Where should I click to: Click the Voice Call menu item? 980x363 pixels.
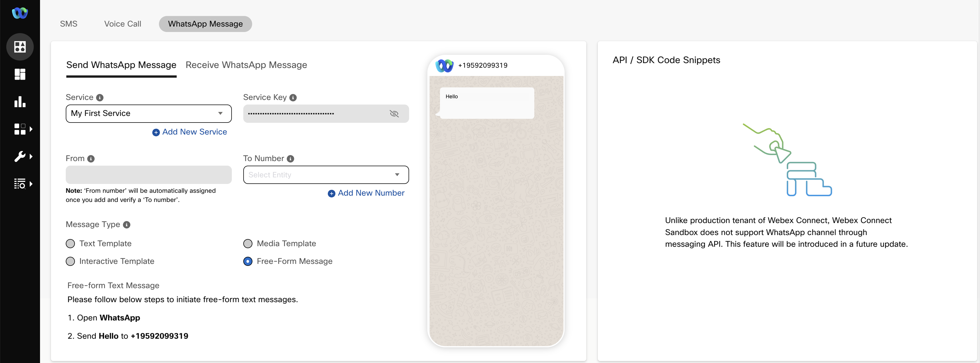pyautogui.click(x=122, y=23)
